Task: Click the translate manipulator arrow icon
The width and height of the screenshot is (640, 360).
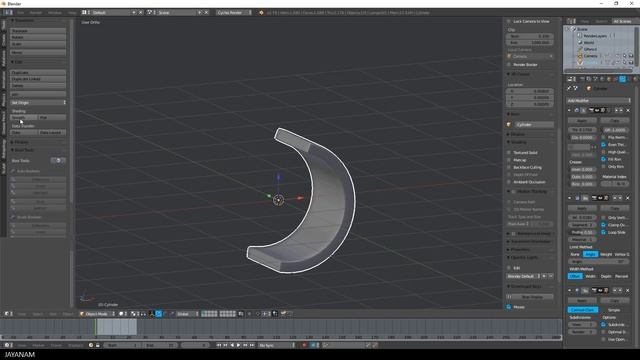Action: [x=159, y=314]
